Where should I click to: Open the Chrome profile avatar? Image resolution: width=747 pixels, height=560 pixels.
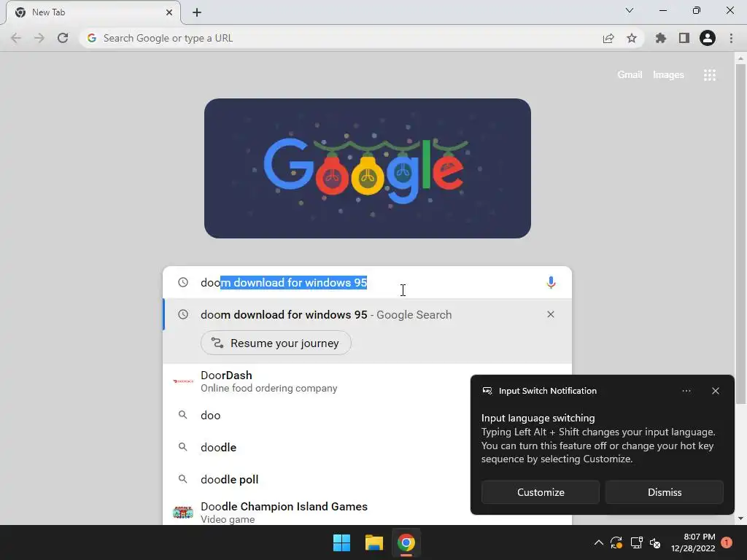[x=708, y=38]
